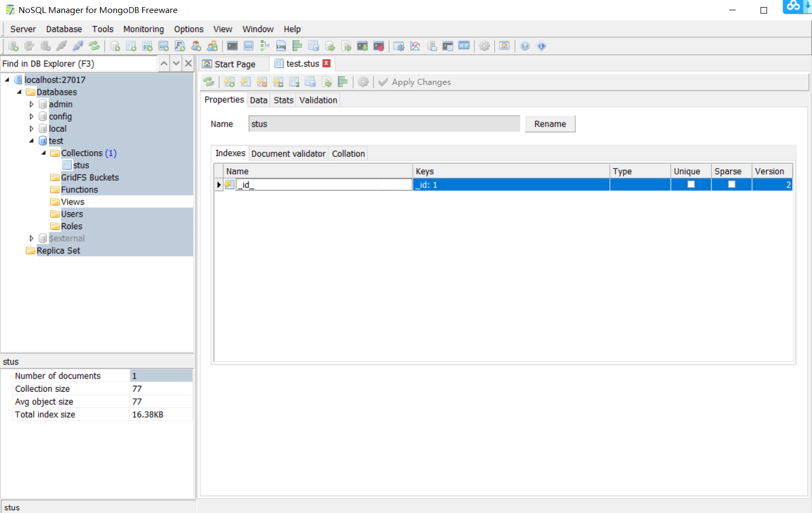This screenshot has width=812, height=513.
Task: Open the monitoring chart icon
Action: coord(415,46)
